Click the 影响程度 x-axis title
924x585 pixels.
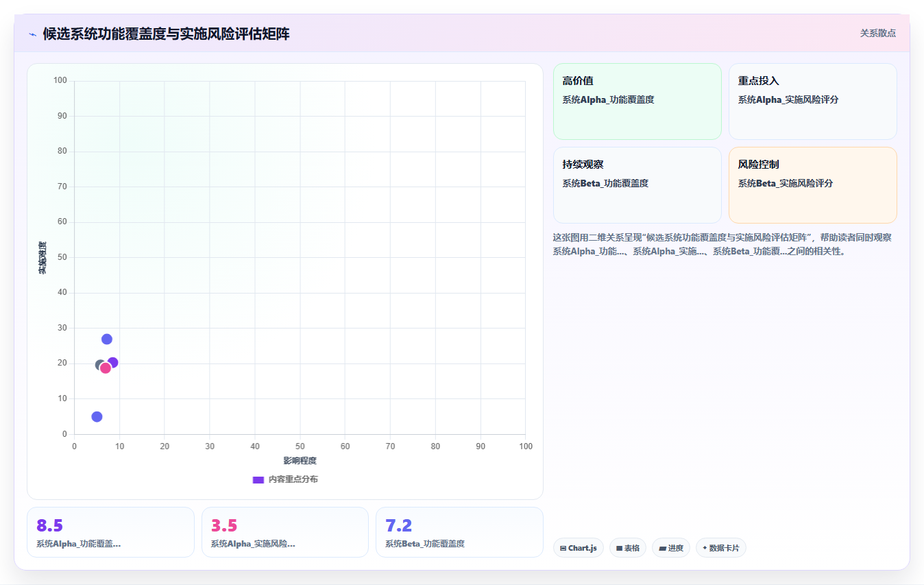pyautogui.click(x=300, y=461)
